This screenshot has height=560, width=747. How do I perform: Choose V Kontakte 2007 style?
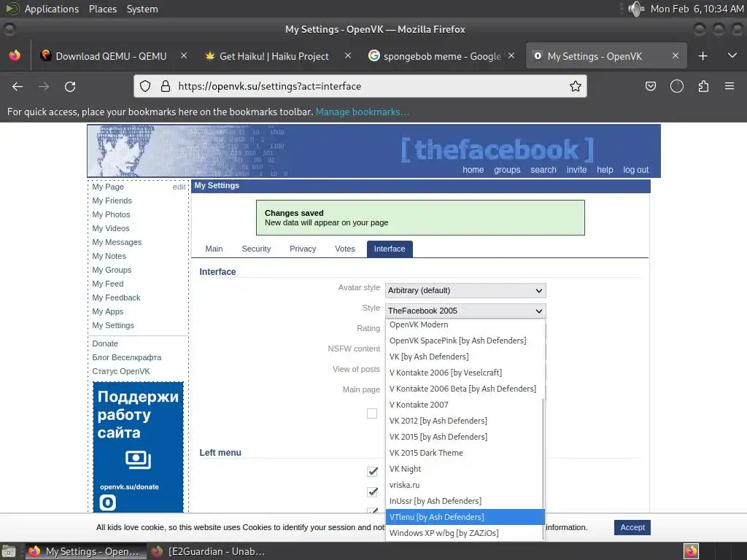point(463,405)
